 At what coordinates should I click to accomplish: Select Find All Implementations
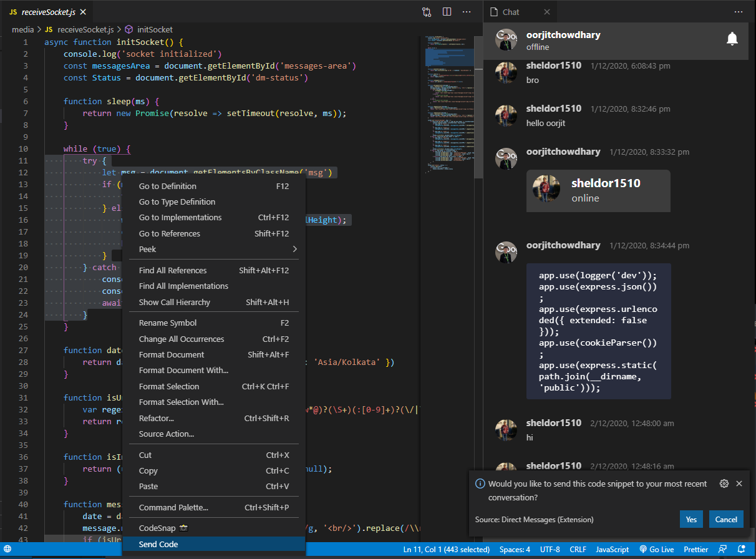[x=213, y=286]
